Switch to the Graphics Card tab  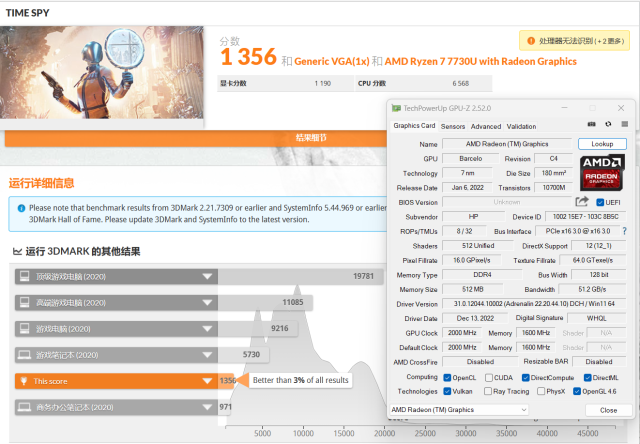(414, 126)
